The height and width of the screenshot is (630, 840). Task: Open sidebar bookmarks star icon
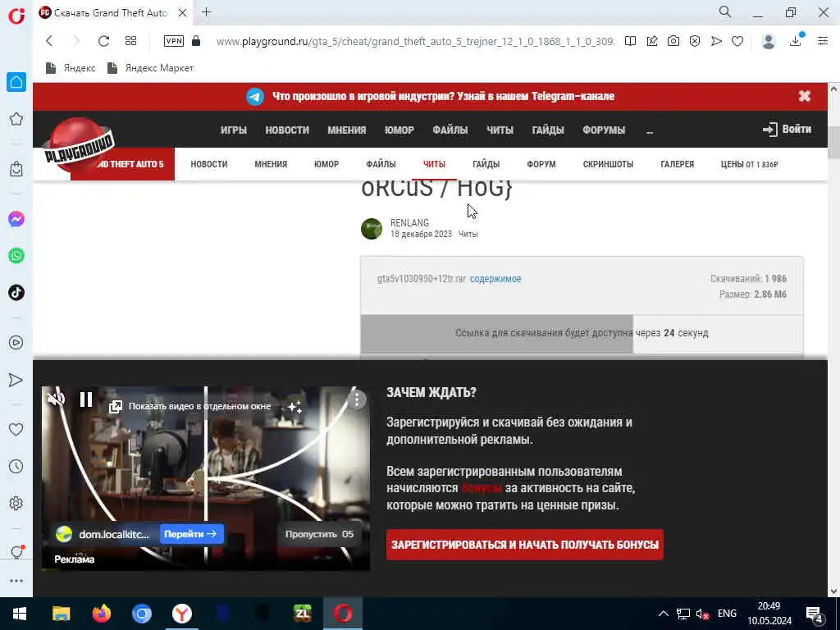(16, 119)
